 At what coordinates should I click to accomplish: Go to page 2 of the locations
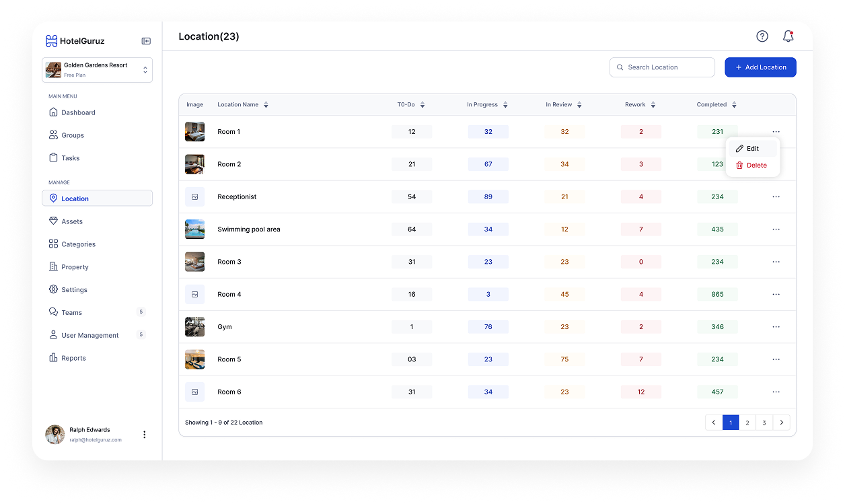pyautogui.click(x=747, y=423)
